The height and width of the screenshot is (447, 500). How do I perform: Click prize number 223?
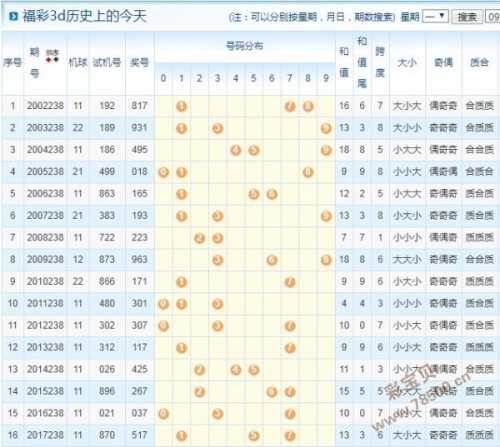coord(139,237)
